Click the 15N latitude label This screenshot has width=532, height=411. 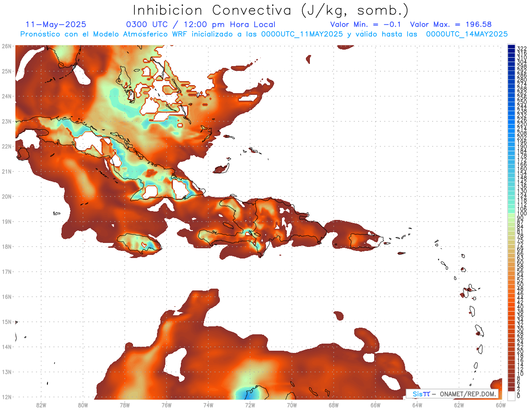(7, 321)
